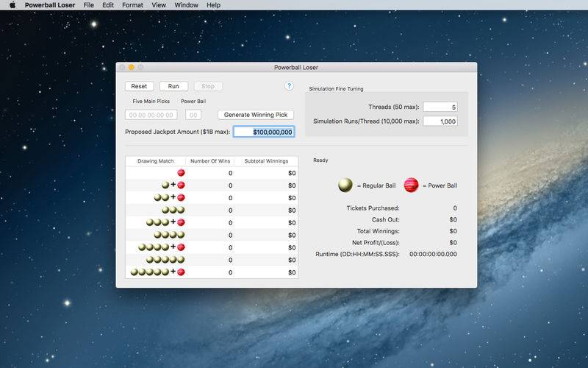The height and width of the screenshot is (368, 588).
Task: Click the Threads (50 max) field
Action: click(x=440, y=107)
